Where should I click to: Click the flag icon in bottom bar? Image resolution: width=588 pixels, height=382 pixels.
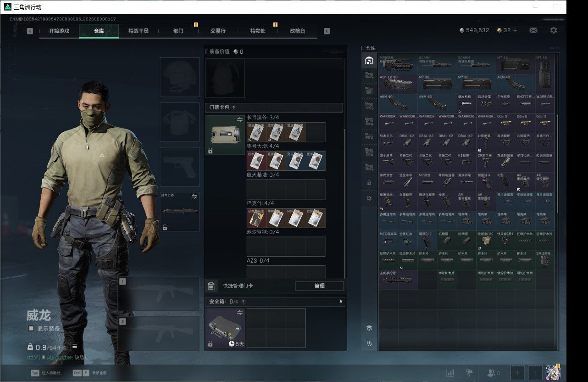pyautogui.click(x=469, y=373)
